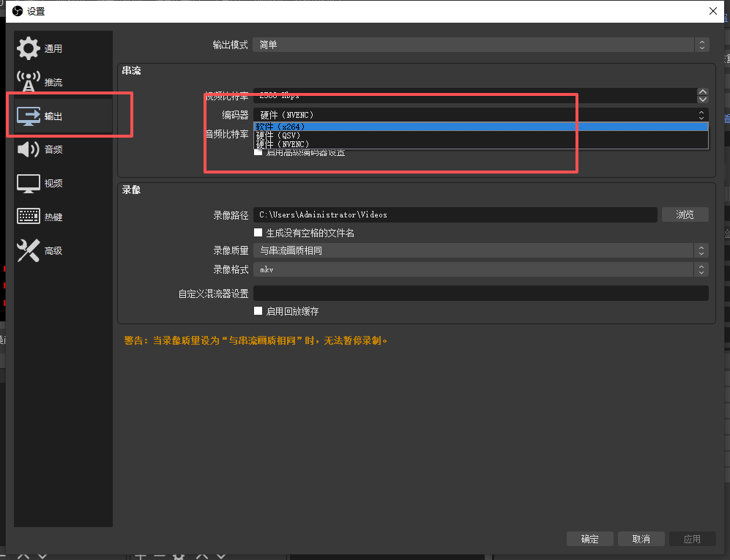The image size is (730, 560).
Task: Open the 录像格式 mkv dropdown
Action: (480, 269)
